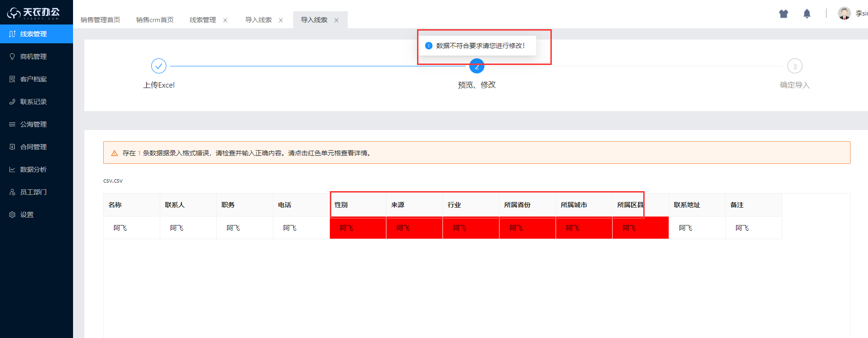
Task: Click the csv.csv file name
Action: [x=113, y=181]
